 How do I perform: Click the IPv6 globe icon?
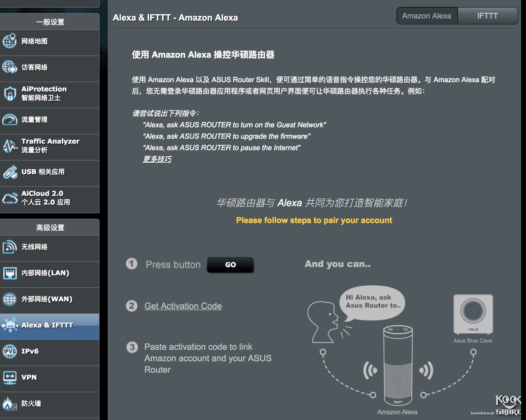[x=10, y=351]
